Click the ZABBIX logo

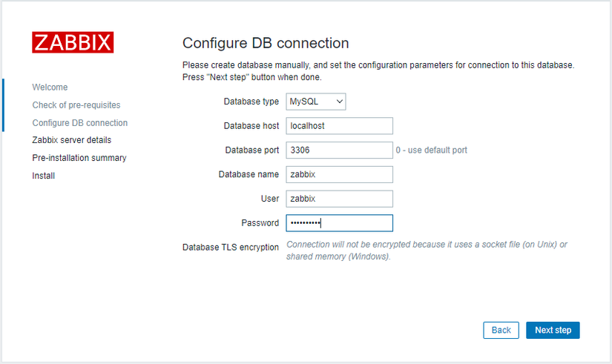click(x=73, y=42)
